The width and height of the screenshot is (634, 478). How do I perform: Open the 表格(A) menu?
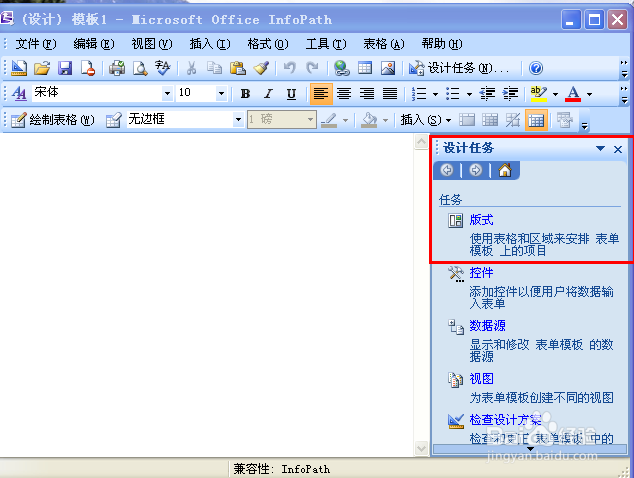point(384,44)
